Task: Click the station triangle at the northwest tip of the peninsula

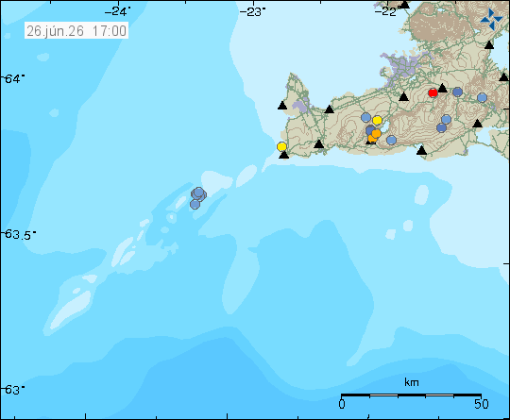Action: (x=282, y=106)
